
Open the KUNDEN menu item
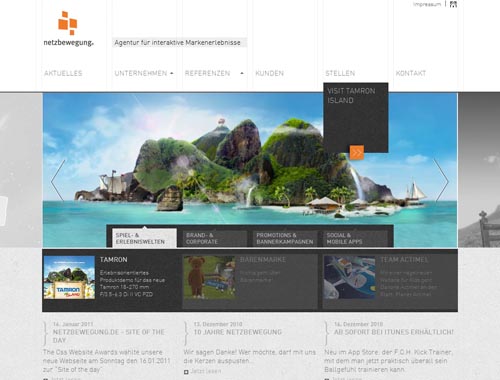pyautogui.click(x=269, y=73)
